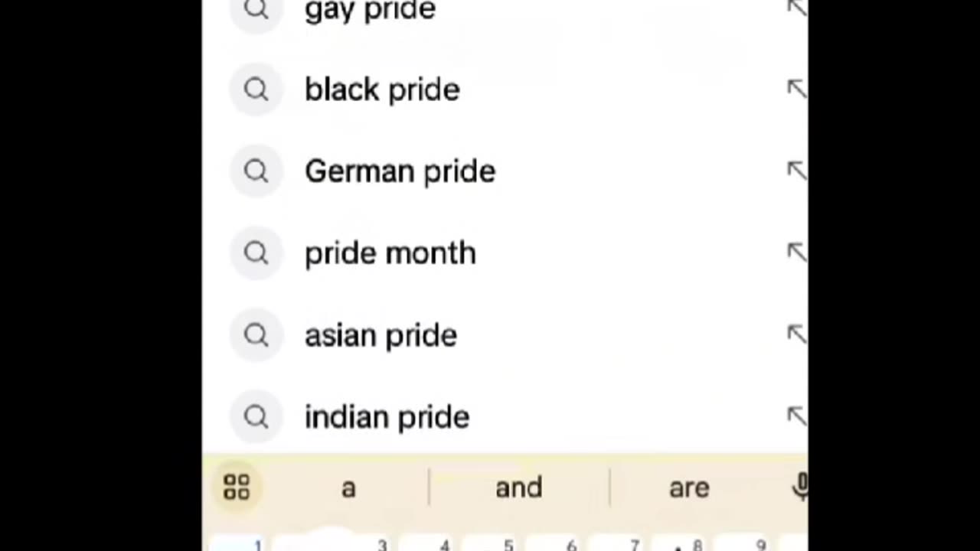Insert German pride suggestion using arrow icon
Viewport: 980px width, 551px height.
pos(796,171)
